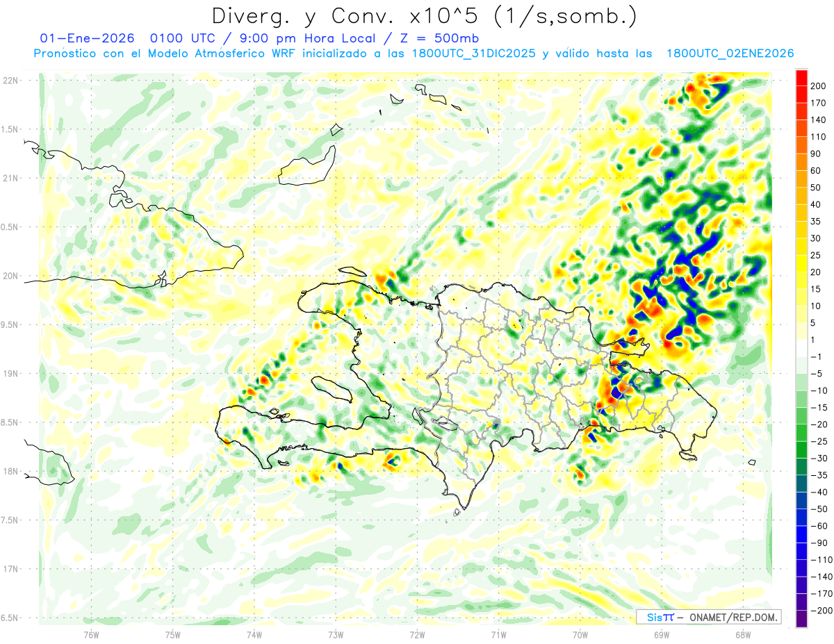Click the 'SisTT - ONAMET/REP.DOM.' logo box
The width and height of the screenshot is (834, 644).
point(708,617)
